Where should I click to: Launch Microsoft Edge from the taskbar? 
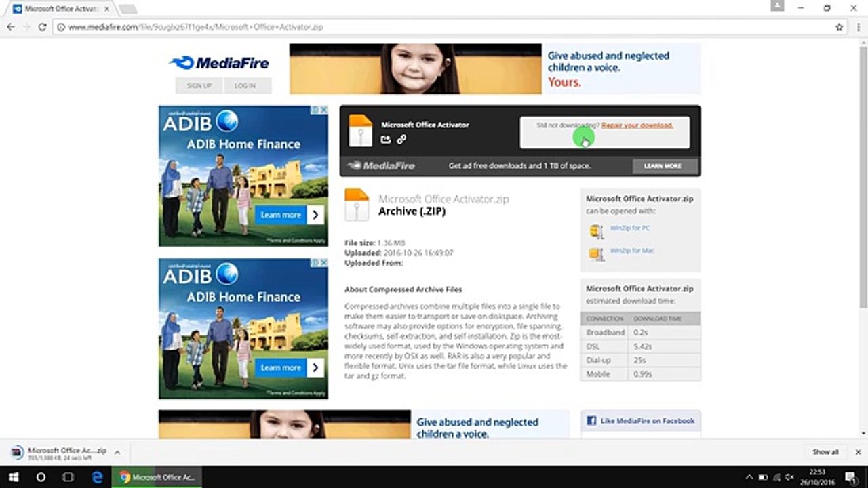(x=97, y=477)
